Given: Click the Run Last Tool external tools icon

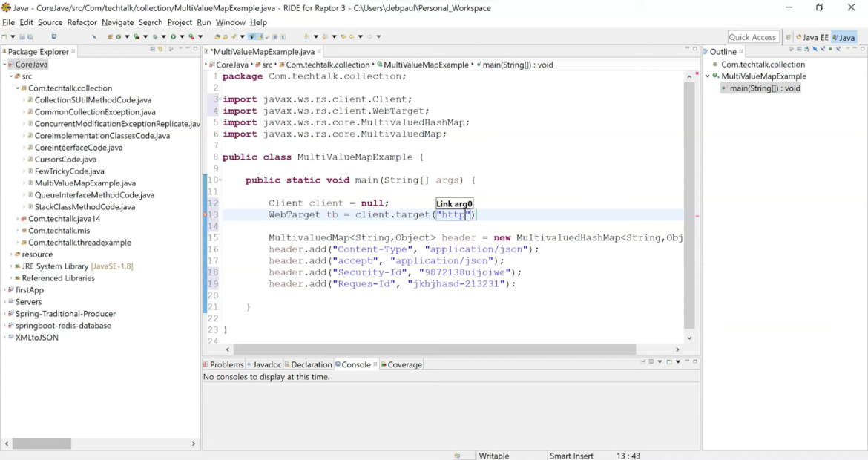Looking at the screenshot, I should [x=191, y=36].
